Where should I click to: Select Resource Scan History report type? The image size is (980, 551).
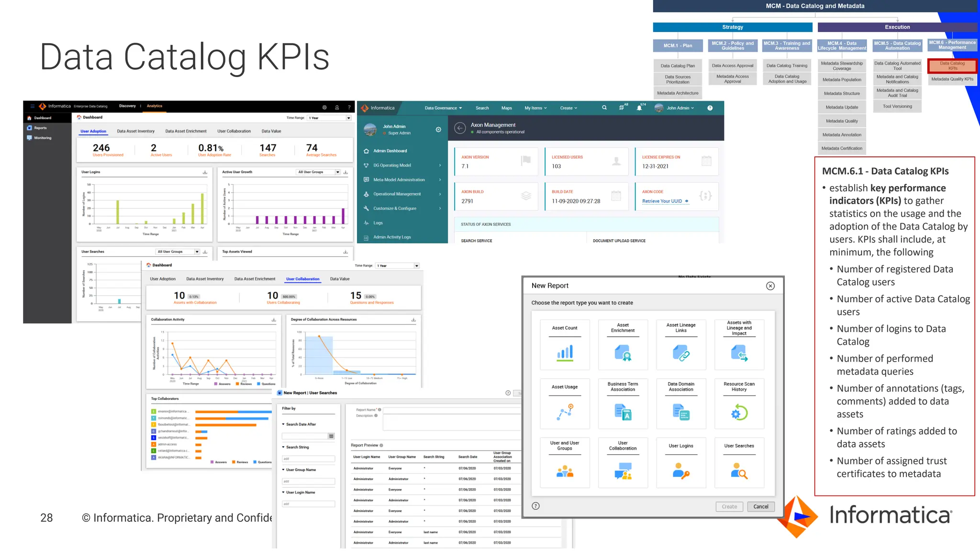click(x=739, y=404)
